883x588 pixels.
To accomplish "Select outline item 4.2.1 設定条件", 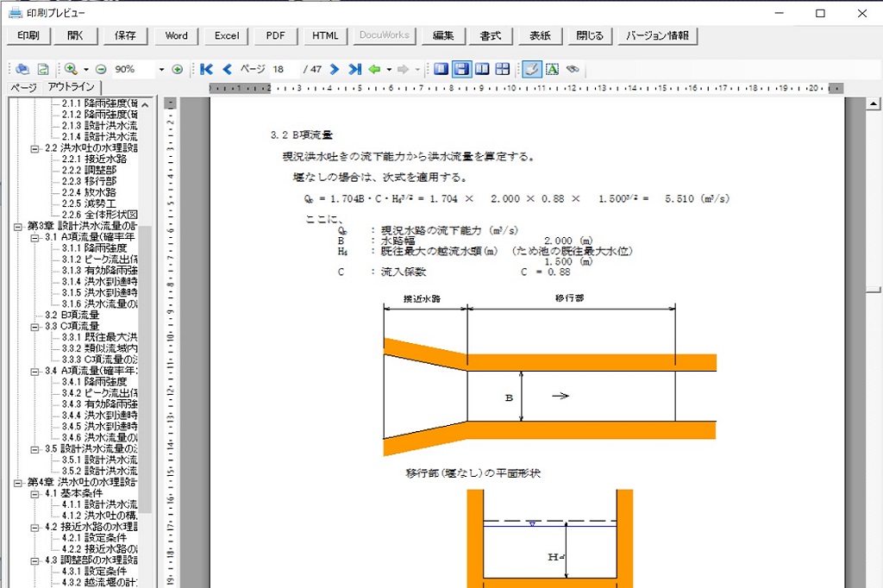I will click(94, 538).
